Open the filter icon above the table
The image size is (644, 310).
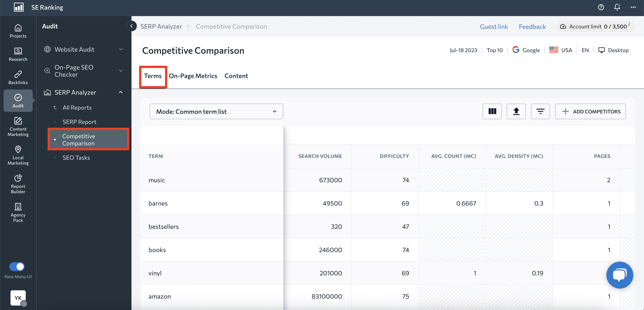click(540, 111)
